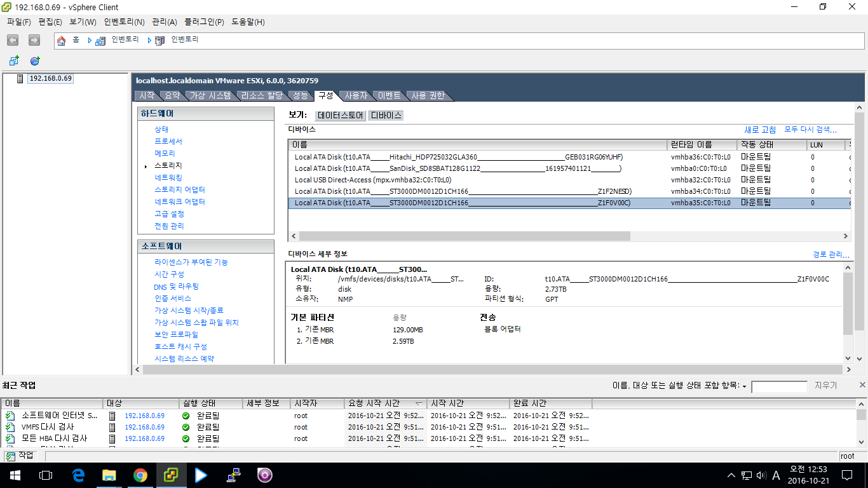This screenshot has height=488, width=868.
Task: Click the 인벤토리 breadcrumb dropdown arrow
Action: 149,40
